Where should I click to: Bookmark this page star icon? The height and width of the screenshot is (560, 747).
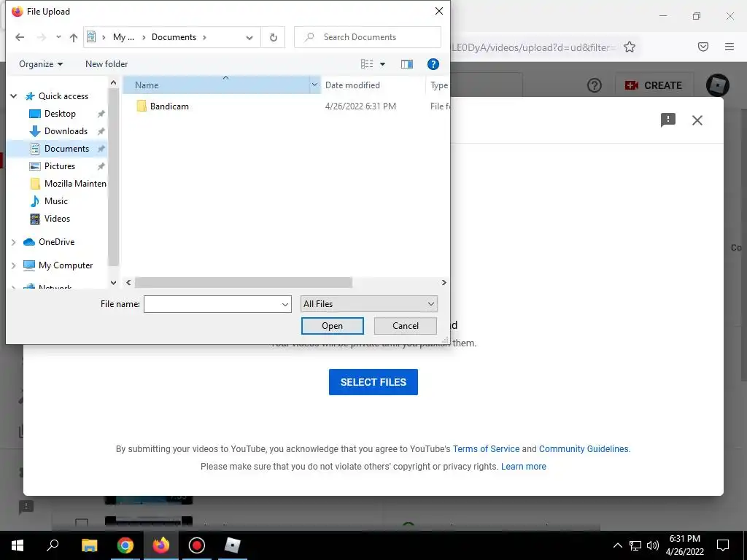click(630, 47)
